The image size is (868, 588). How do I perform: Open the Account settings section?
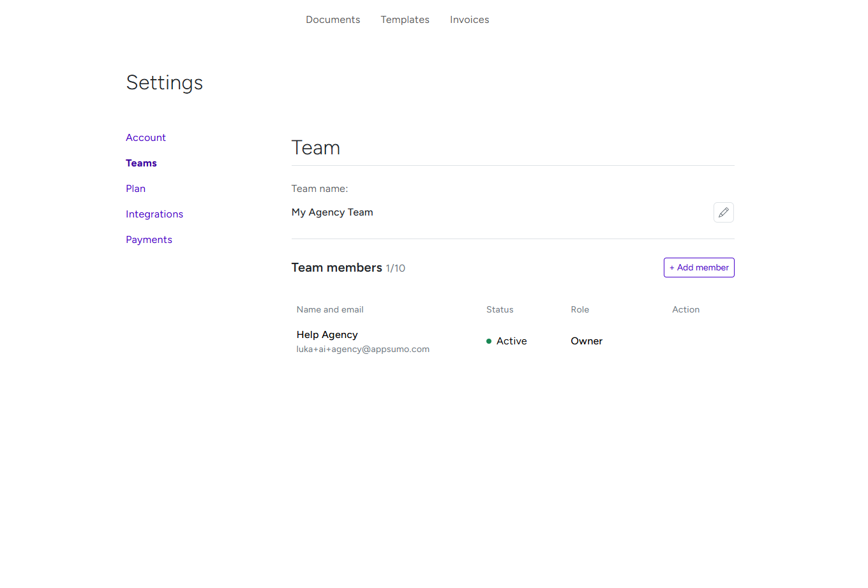[146, 137]
